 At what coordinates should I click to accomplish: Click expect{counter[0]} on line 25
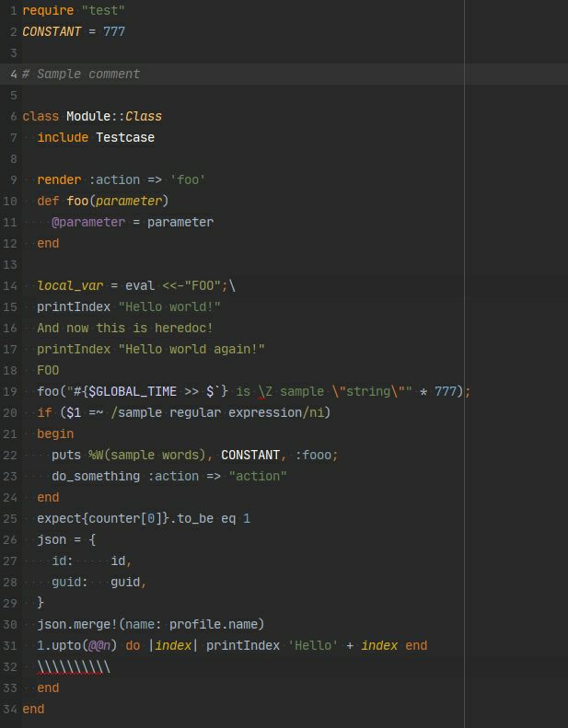click(x=103, y=518)
